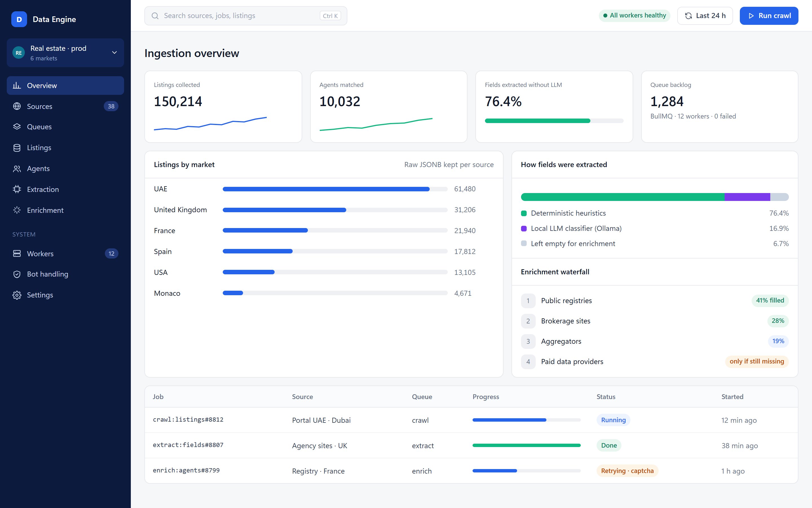Open the Bot handling page
The image size is (812, 508).
(x=65, y=274)
